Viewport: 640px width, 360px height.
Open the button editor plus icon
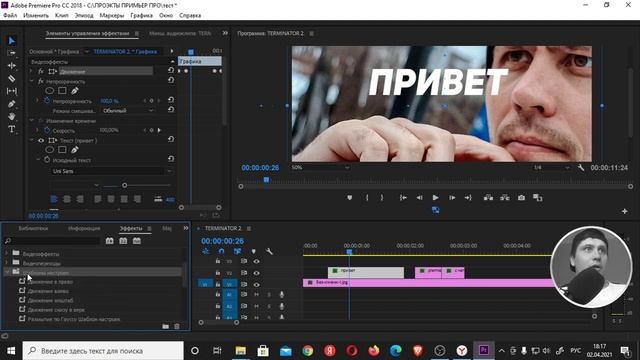tap(624, 211)
